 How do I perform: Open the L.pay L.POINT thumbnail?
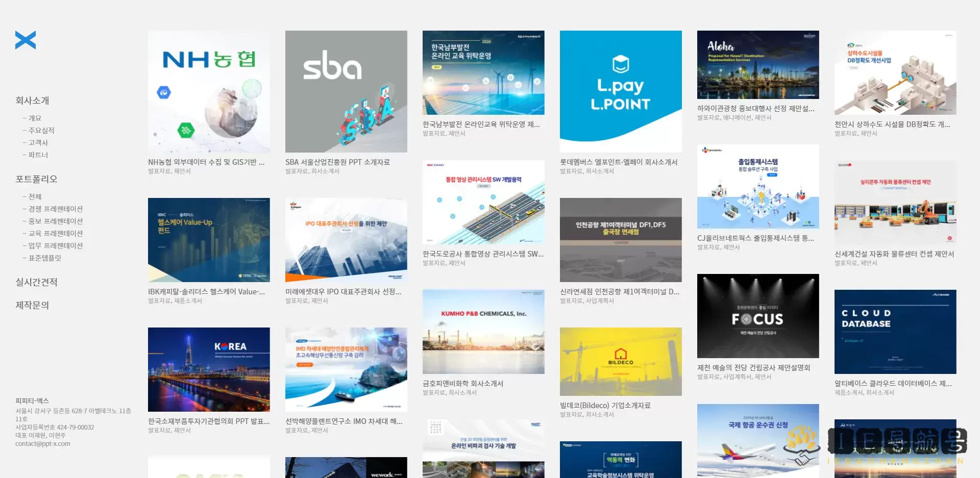(x=621, y=92)
